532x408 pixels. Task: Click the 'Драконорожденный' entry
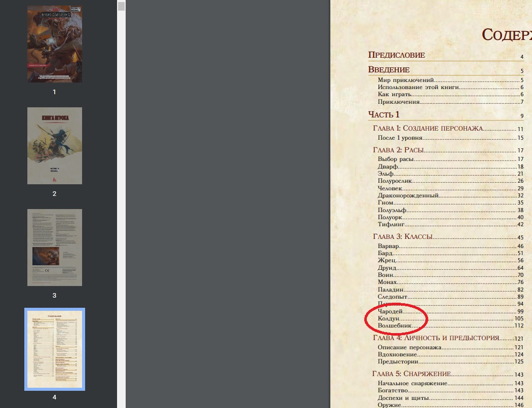[x=408, y=195]
